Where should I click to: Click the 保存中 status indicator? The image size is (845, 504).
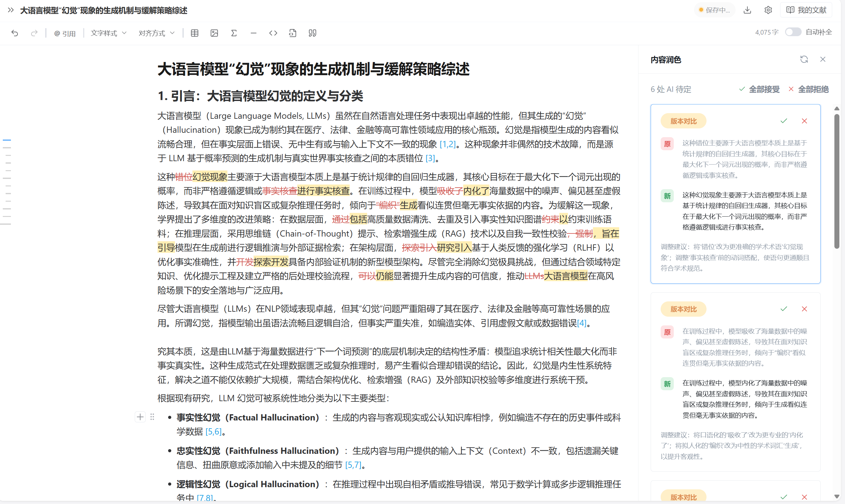(x=714, y=10)
